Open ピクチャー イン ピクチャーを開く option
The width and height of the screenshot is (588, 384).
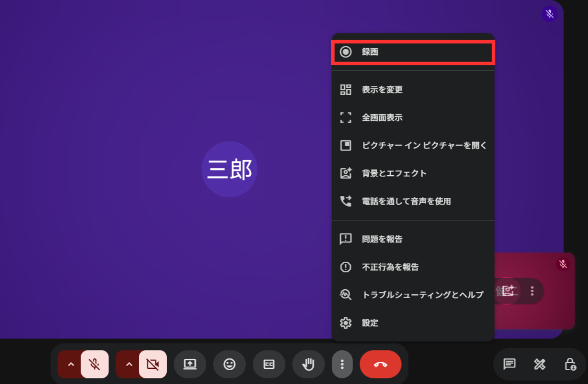click(413, 145)
